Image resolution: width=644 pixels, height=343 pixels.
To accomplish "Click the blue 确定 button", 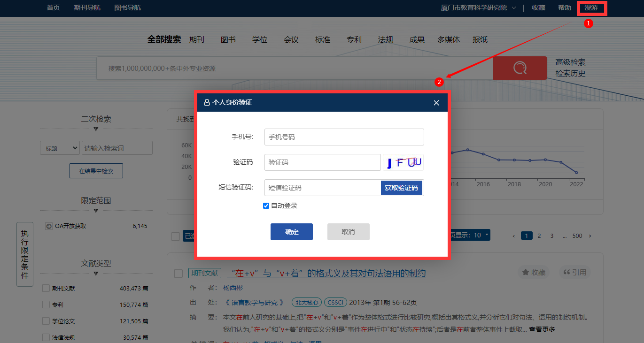I will 291,232.
